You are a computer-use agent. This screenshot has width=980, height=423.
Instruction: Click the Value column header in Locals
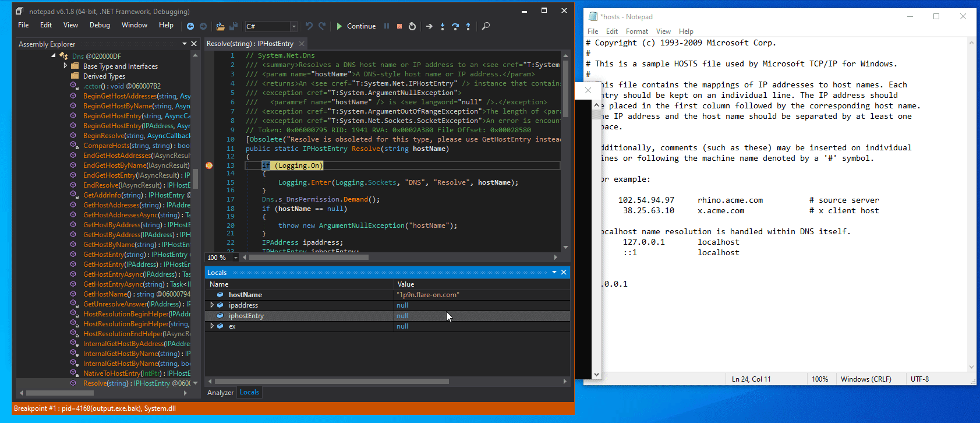(x=482, y=284)
